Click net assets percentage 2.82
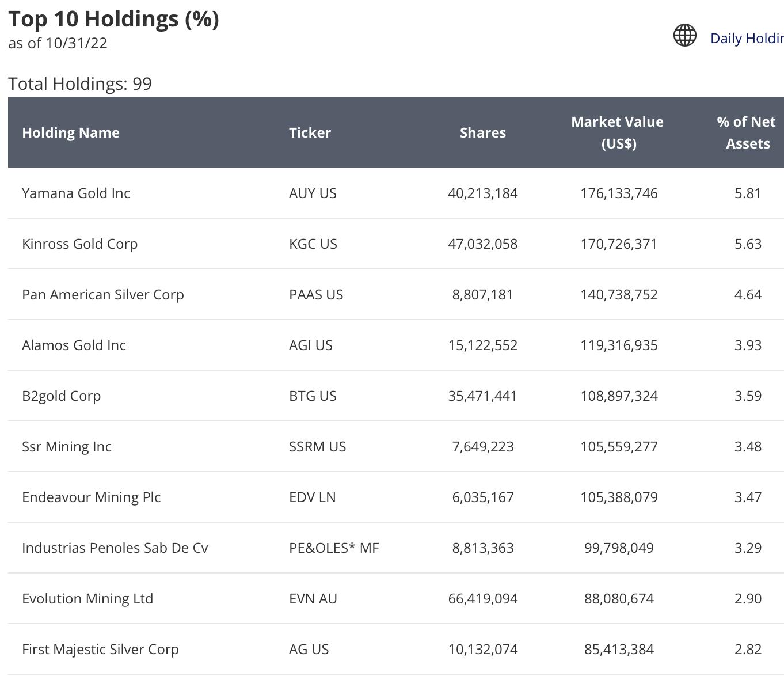784x676 pixels. (748, 649)
